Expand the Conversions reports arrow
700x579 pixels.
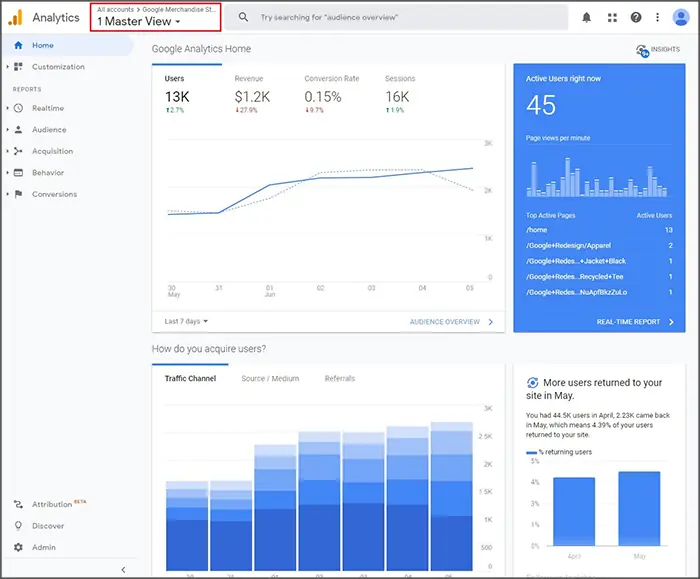point(7,194)
